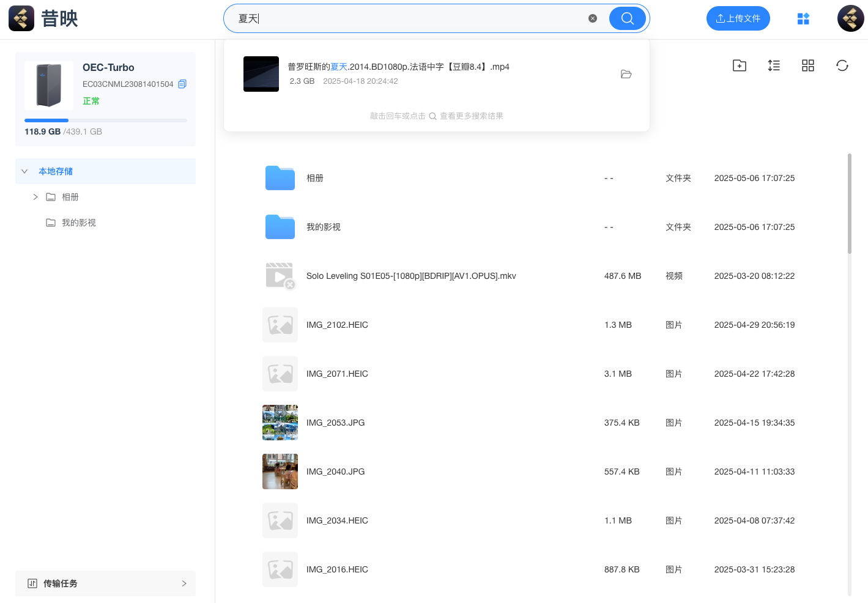Image resolution: width=868 pixels, height=603 pixels.
Task: Refresh the file list with the sync icon
Action: 842,65
